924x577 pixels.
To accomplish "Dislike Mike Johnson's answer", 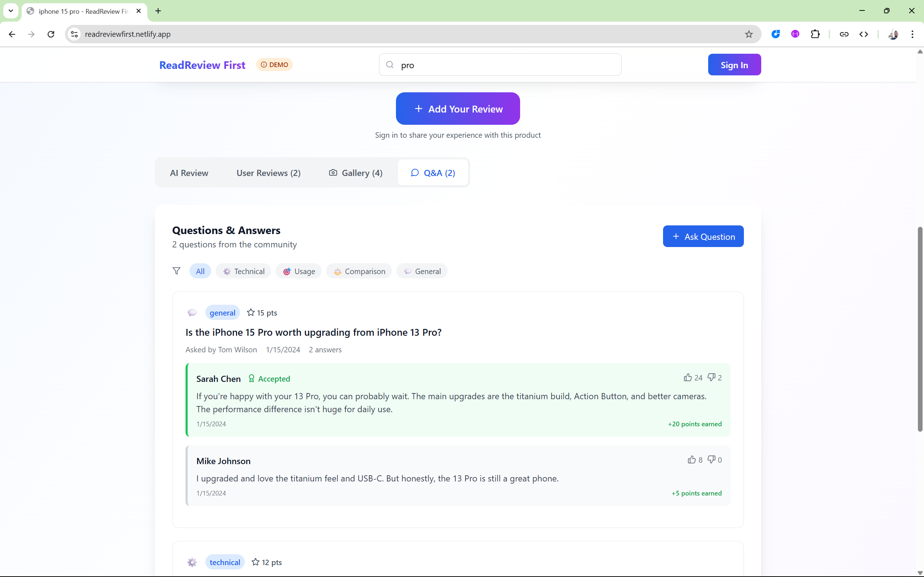I will pos(711,459).
